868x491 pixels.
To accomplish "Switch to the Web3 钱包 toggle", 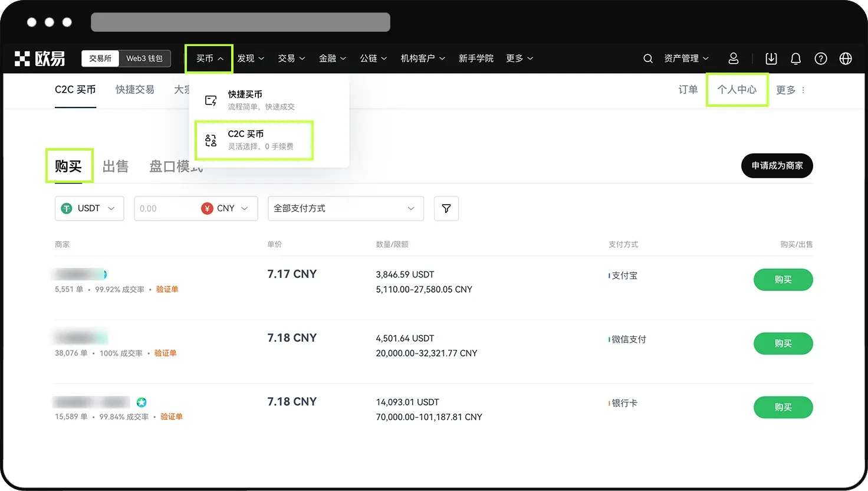I will 144,58.
